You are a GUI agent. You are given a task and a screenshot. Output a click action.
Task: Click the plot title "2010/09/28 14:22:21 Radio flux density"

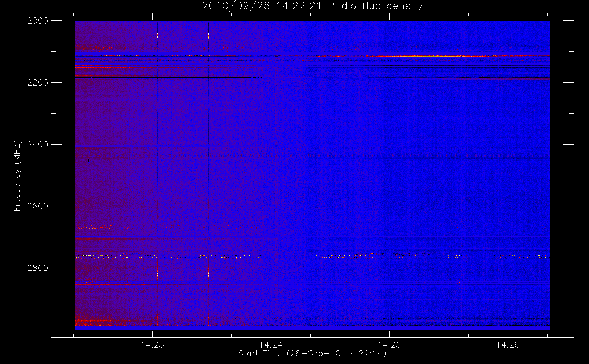click(x=312, y=6)
